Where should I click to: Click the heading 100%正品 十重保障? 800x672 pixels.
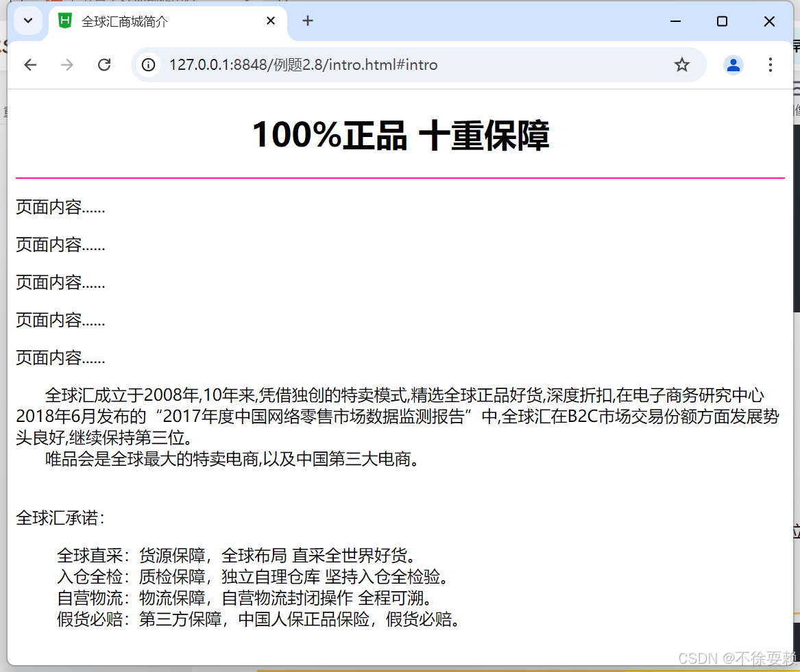pos(400,135)
